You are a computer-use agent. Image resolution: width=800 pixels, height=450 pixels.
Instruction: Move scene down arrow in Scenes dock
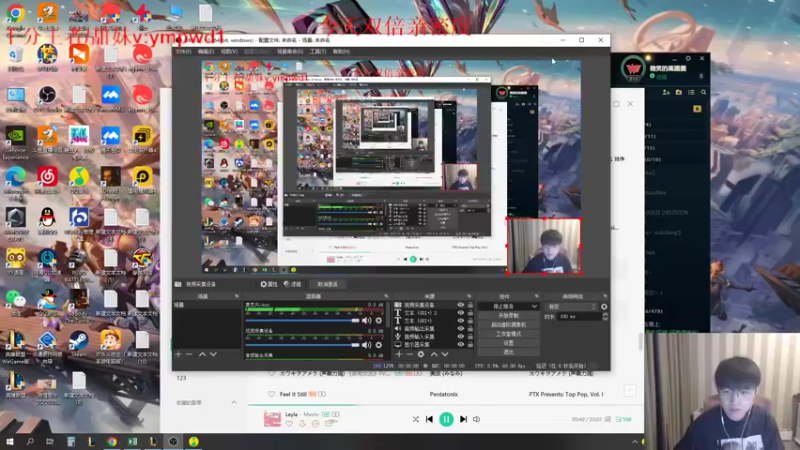pyautogui.click(x=213, y=354)
